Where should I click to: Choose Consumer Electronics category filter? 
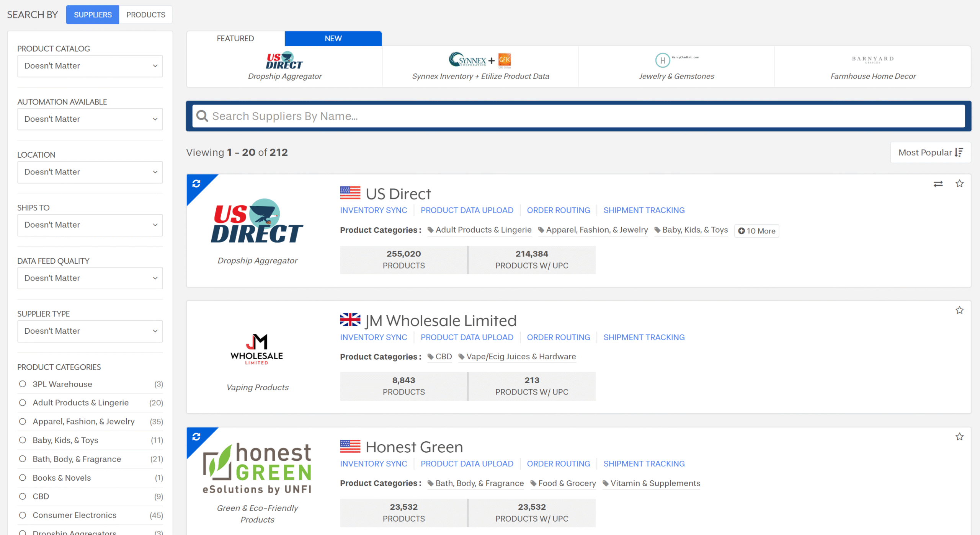tap(23, 515)
